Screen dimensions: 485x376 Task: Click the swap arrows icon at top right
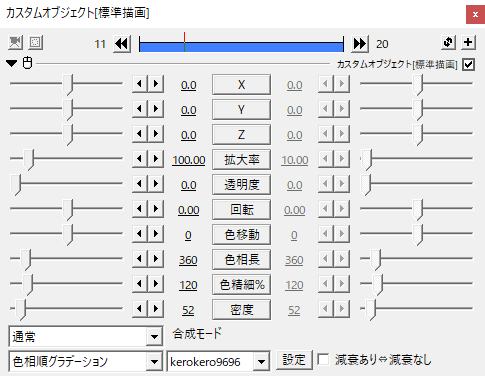pyautogui.click(x=448, y=42)
